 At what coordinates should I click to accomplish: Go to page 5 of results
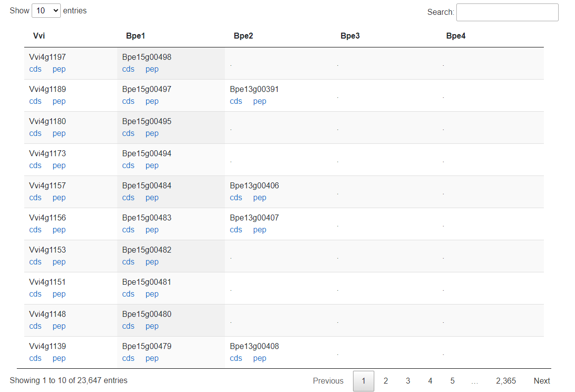[x=452, y=381]
